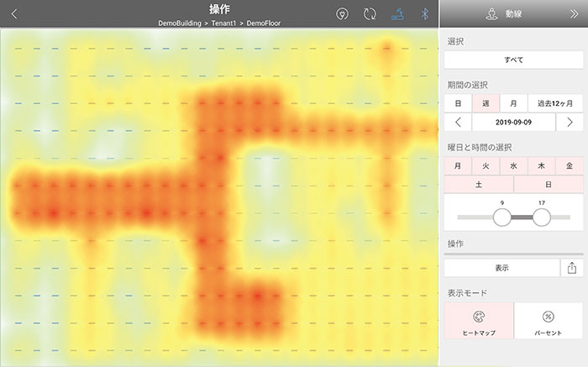Switch to ヒートマップ display mode
This screenshot has height=367, width=588.
479,321
